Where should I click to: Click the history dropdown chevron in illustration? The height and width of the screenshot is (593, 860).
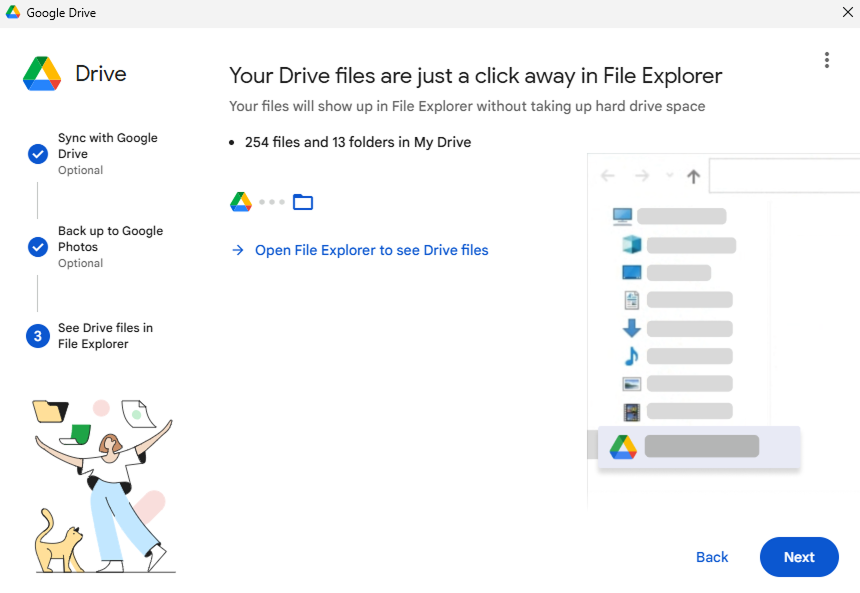[669, 176]
